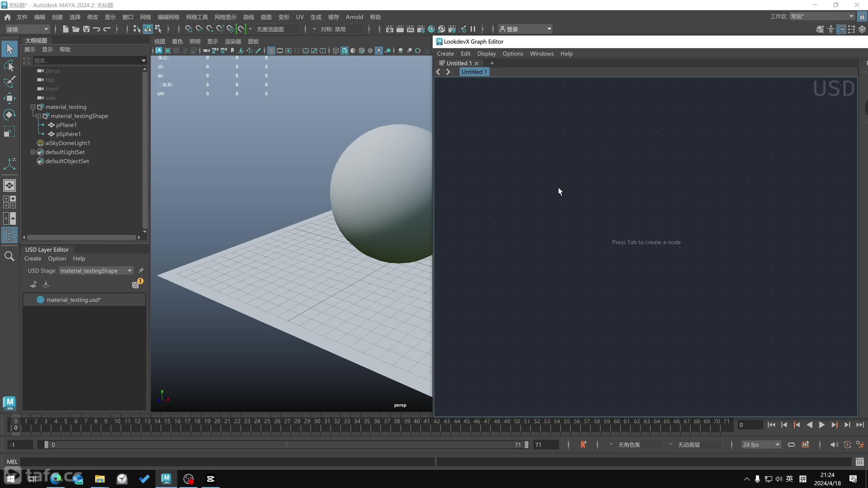Image resolution: width=868 pixels, height=488 pixels.
Task: Open the 建模 menu set dropdown
Action: [x=27, y=29]
